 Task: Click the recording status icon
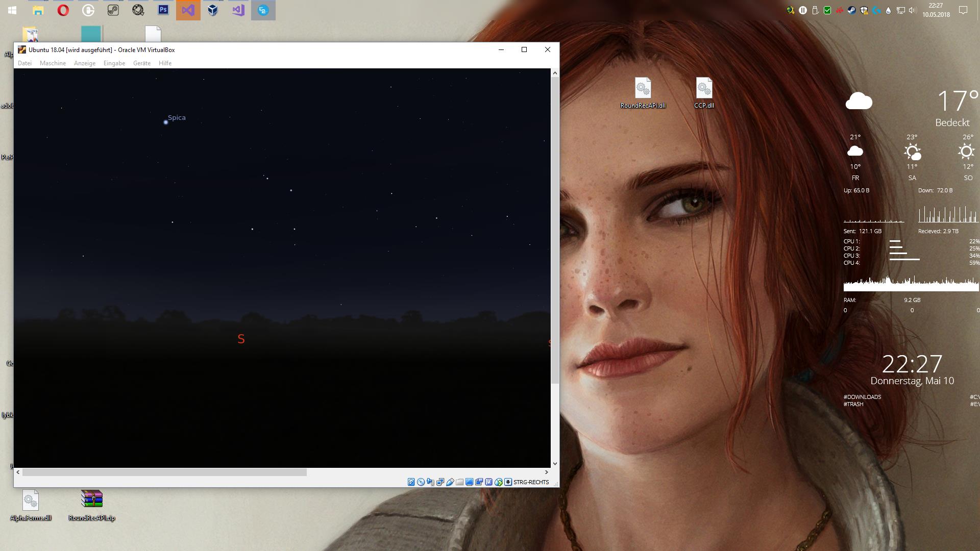tap(479, 482)
